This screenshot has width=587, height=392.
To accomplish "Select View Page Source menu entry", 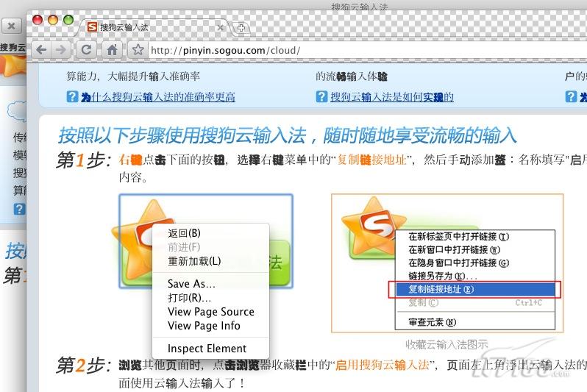I will coord(211,312).
